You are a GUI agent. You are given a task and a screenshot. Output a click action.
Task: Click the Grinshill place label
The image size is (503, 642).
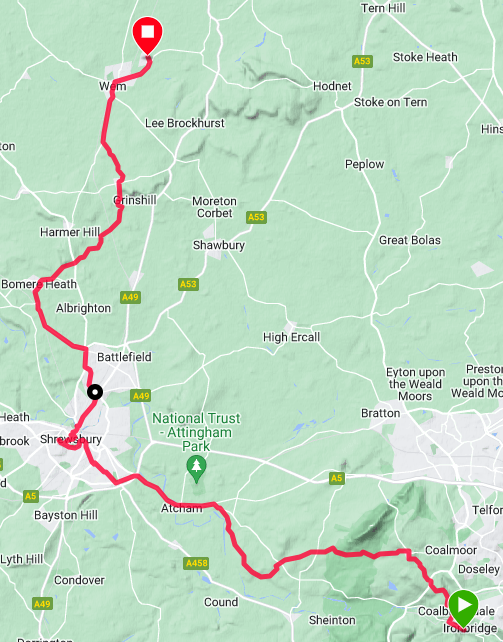coord(135,200)
